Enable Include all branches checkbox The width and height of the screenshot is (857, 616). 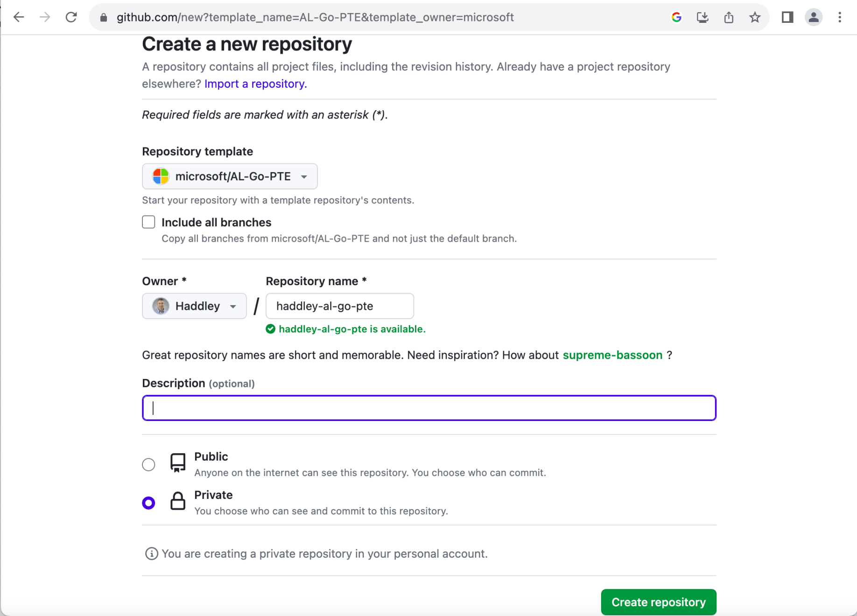pyautogui.click(x=148, y=222)
